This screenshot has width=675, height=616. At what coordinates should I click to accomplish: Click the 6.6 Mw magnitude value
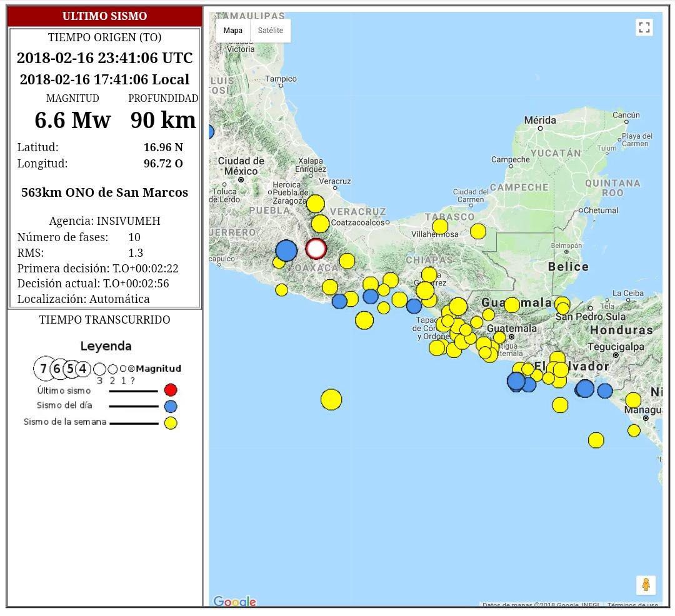point(72,120)
